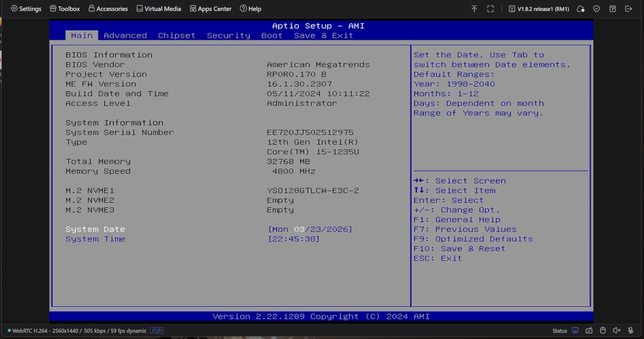Click the keyboard status icon

pos(589,330)
